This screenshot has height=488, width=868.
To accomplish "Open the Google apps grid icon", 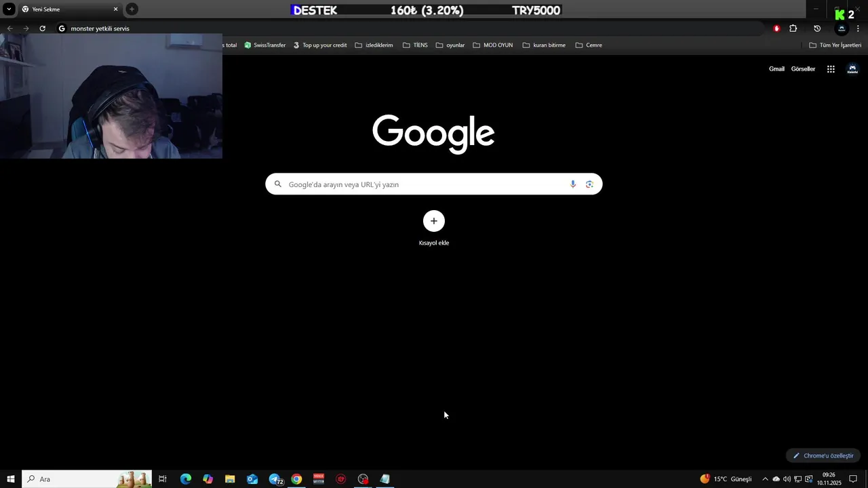I will coord(831,69).
